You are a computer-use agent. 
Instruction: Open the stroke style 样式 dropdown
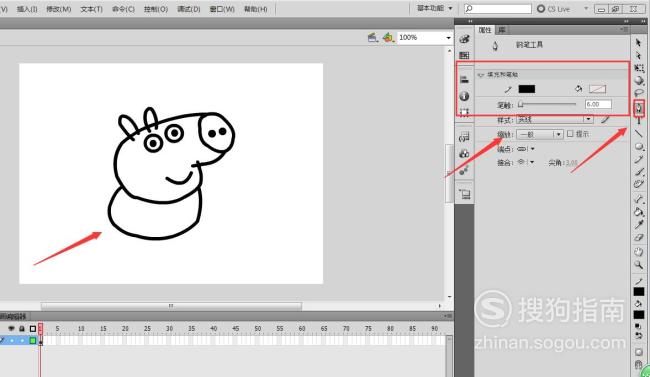click(x=555, y=120)
